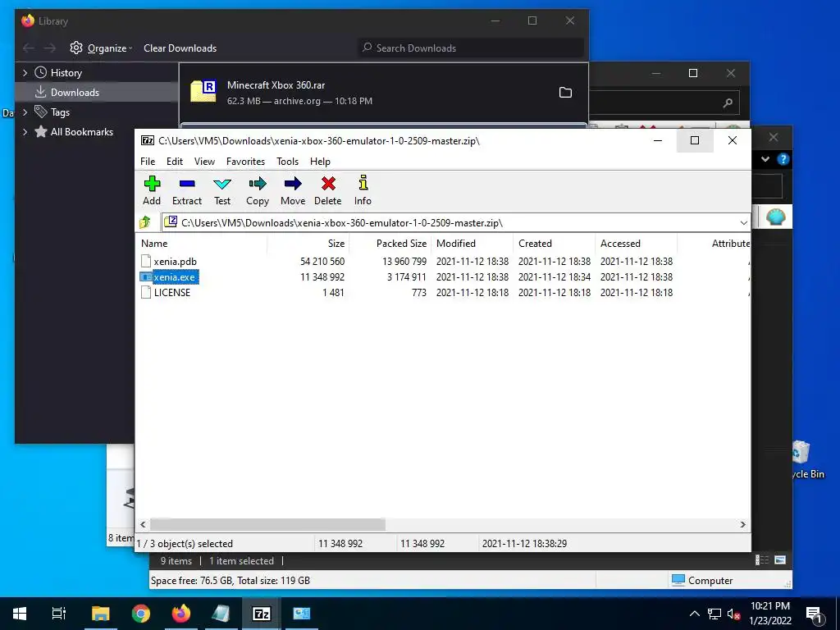Click the red Delete button
Screen dimensions: 840x630
pyautogui.click(x=328, y=190)
